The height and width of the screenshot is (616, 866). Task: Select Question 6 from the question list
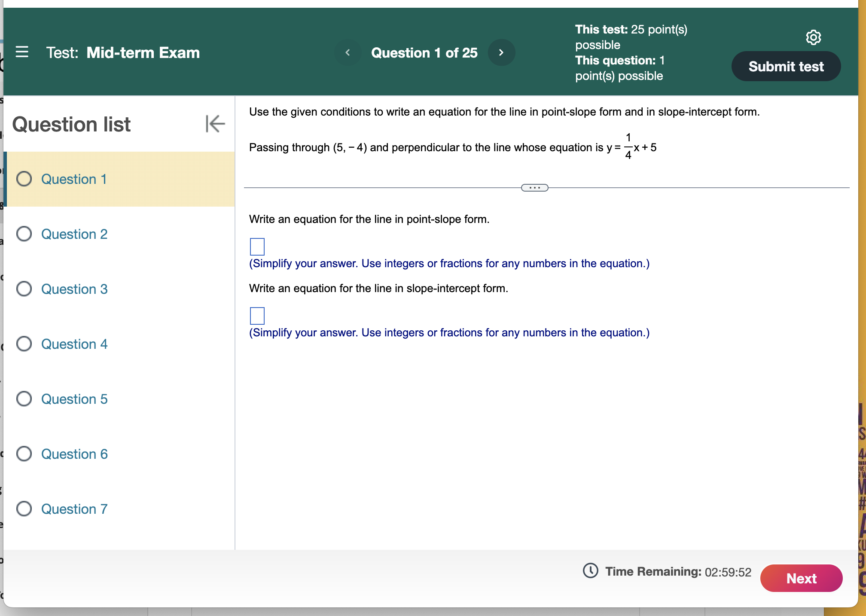coord(74,454)
